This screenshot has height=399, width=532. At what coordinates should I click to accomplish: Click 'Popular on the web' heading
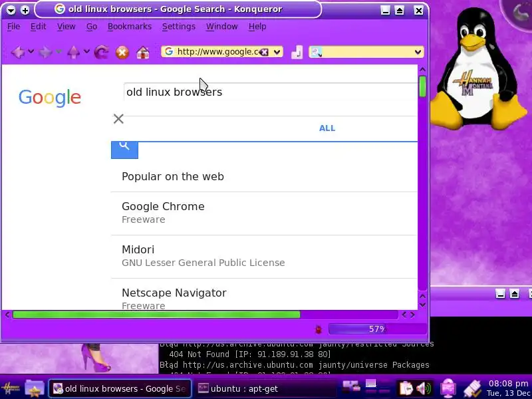pos(173,176)
